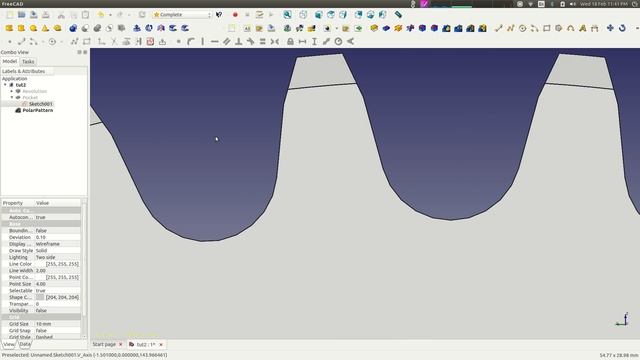640x360 pixels.
Task: Click the Draft rotate icon
Action: click(x=622, y=28)
